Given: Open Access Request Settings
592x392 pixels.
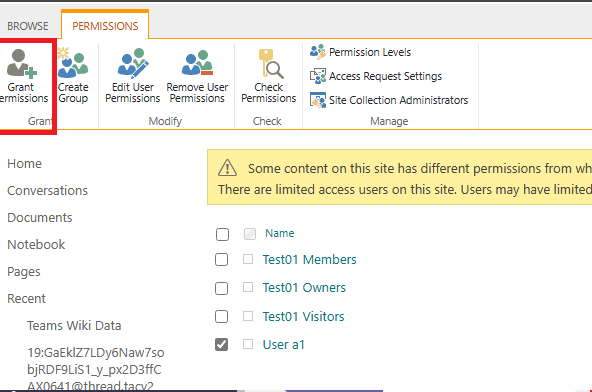Looking at the screenshot, I should point(376,76).
